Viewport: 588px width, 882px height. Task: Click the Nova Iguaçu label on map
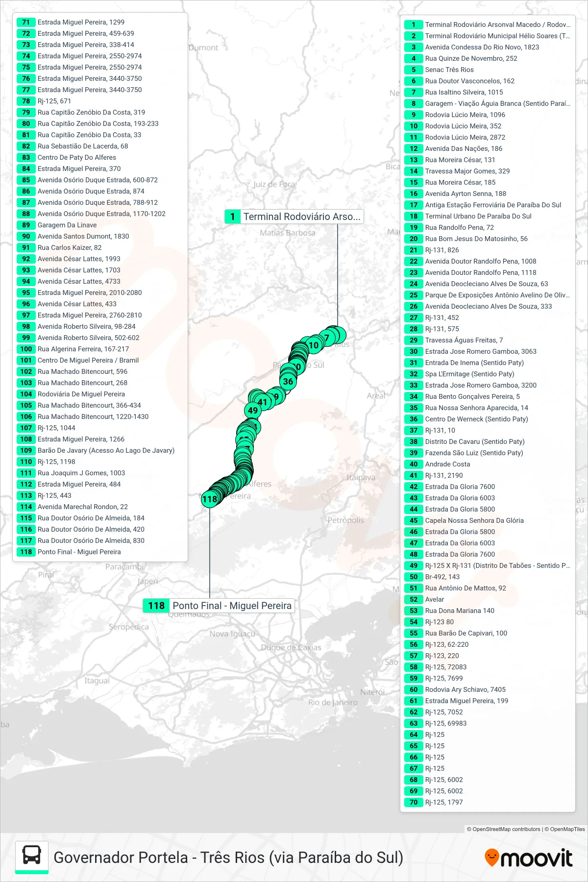click(x=232, y=634)
